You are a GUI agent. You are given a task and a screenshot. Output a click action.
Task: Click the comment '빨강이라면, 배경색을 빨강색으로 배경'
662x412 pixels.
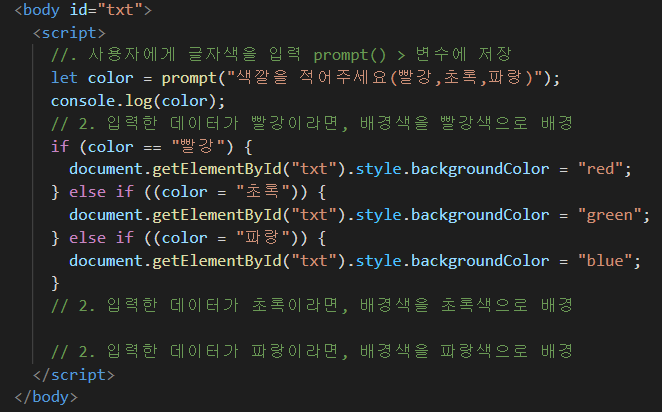(412, 123)
